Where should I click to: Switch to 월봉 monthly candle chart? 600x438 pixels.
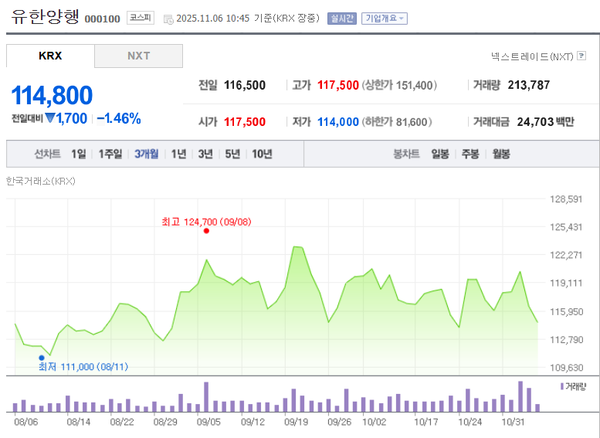(501, 154)
